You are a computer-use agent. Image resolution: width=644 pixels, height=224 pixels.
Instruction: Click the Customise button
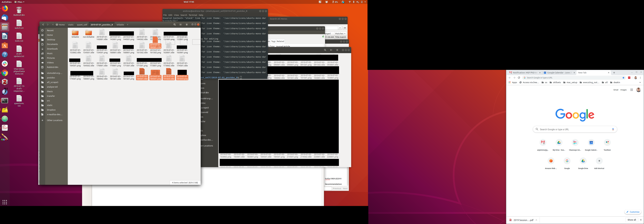pos(633,212)
